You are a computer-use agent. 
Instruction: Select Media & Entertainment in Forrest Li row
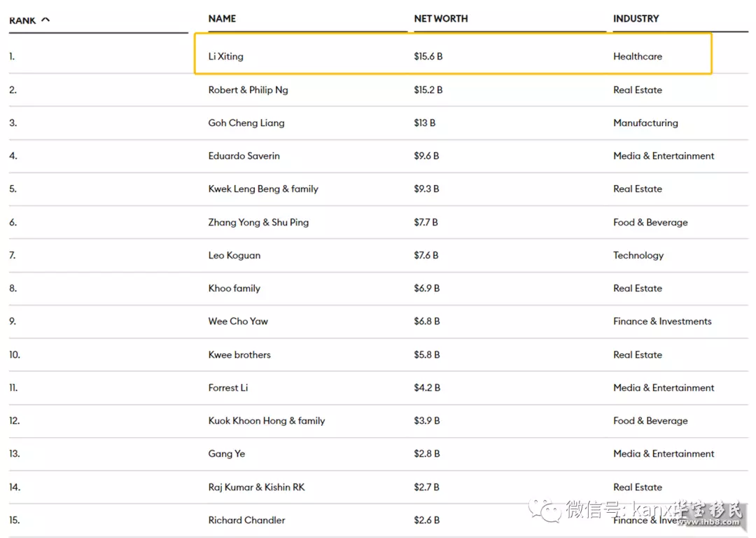[664, 388]
